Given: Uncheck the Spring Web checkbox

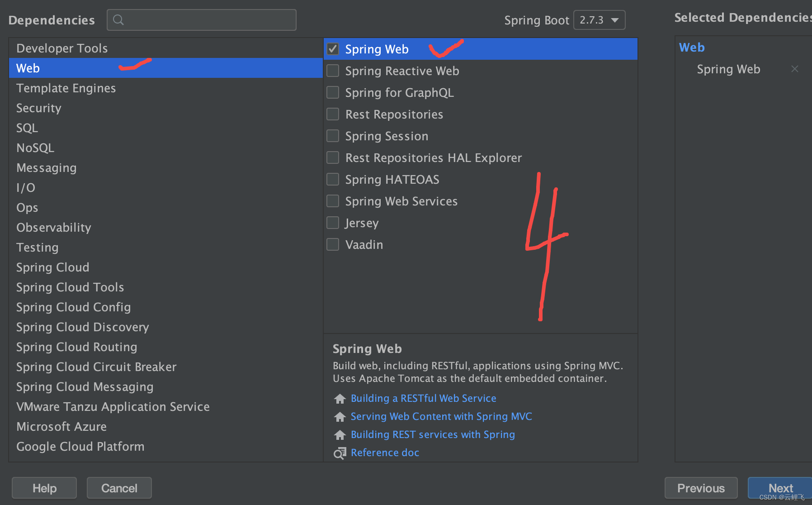Looking at the screenshot, I should click(333, 49).
